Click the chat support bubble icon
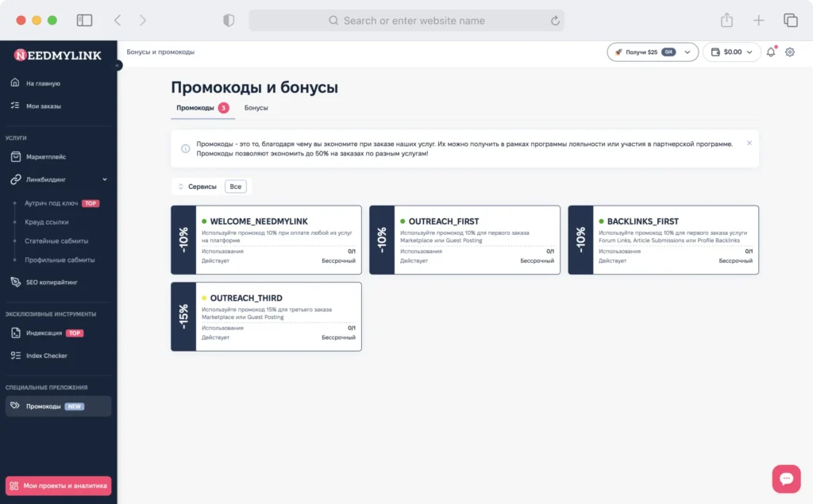Image resolution: width=813 pixels, height=504 pixels. (x=786, y=478)
